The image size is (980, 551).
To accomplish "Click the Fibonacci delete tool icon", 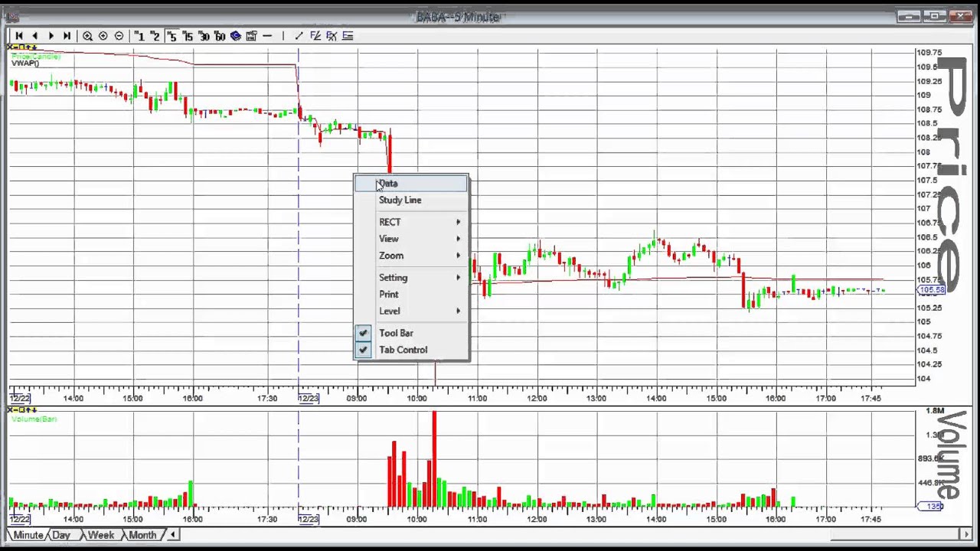I will (x=332, y=36).
